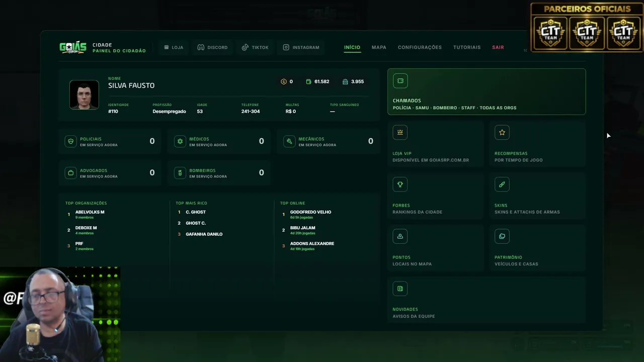Screen dimensions: 644x362
Task: Click the Policiais shield icon
Action: (x=70, y=141)
